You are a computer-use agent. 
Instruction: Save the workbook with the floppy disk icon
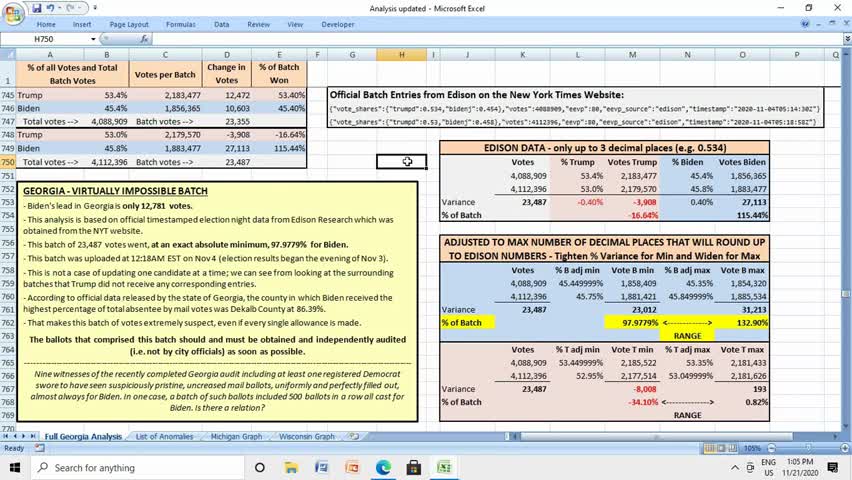tap(36, 8)
